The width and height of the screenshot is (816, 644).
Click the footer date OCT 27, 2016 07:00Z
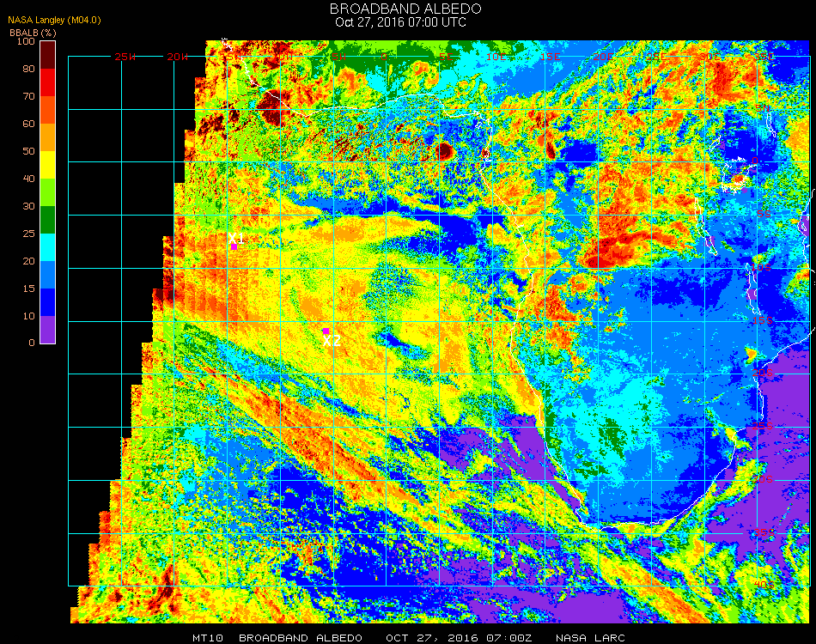point(459,638)
